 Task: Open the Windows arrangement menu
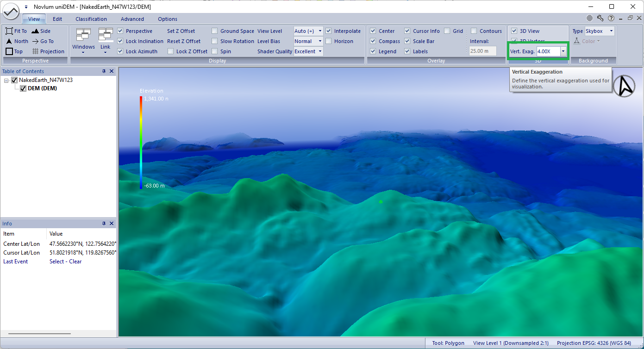(83, 41)
